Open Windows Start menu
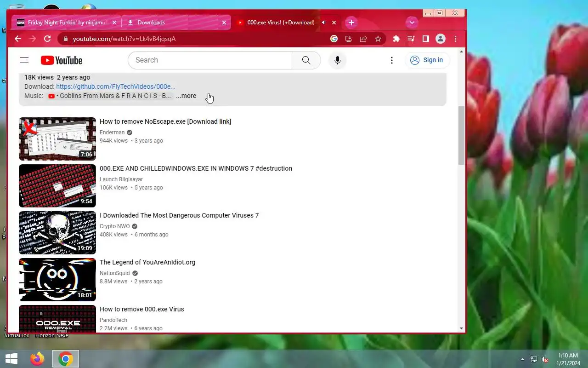 (11, 359)
